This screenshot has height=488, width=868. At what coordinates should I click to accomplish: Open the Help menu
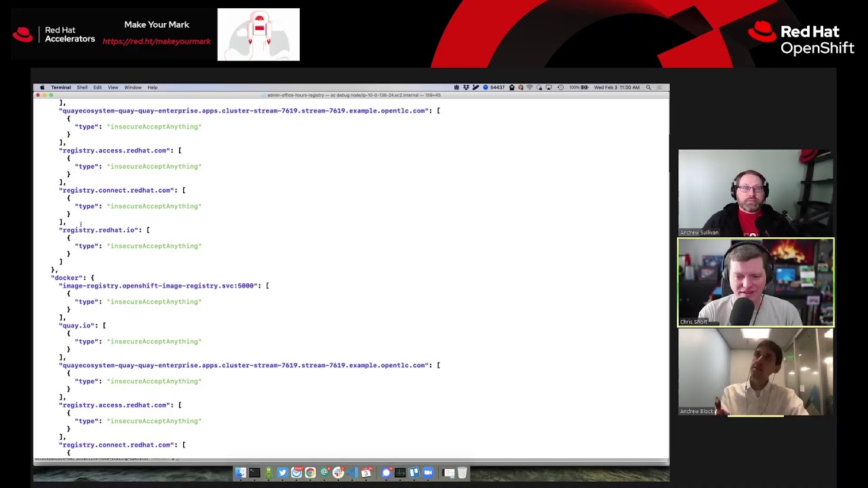click(153, 87)
